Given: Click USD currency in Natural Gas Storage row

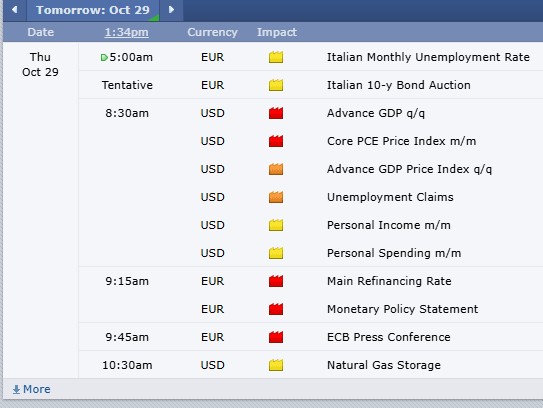Looking at the screenshot, I should 213,365.
